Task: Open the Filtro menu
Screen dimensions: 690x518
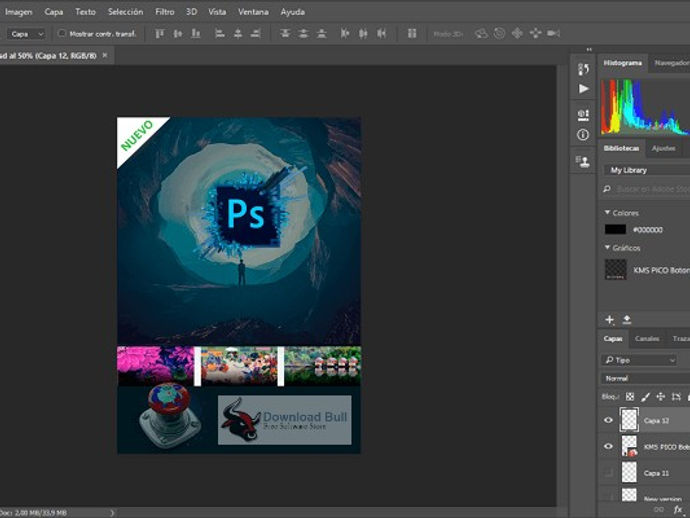Action: pos(164,12)
